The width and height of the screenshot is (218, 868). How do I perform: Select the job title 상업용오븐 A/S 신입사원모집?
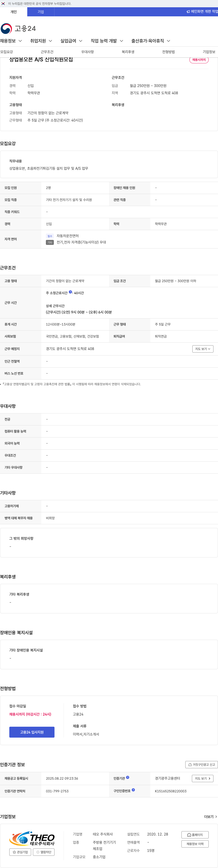(41, 60)
